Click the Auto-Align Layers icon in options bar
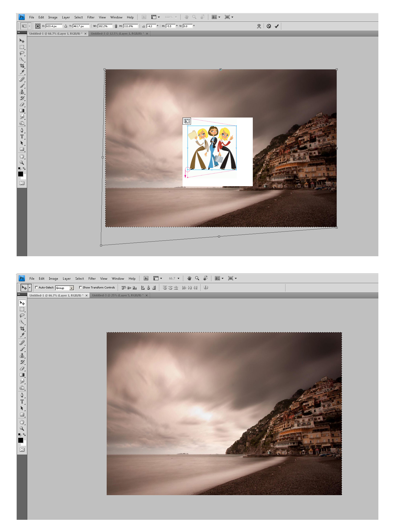 (x=206, y=287)
